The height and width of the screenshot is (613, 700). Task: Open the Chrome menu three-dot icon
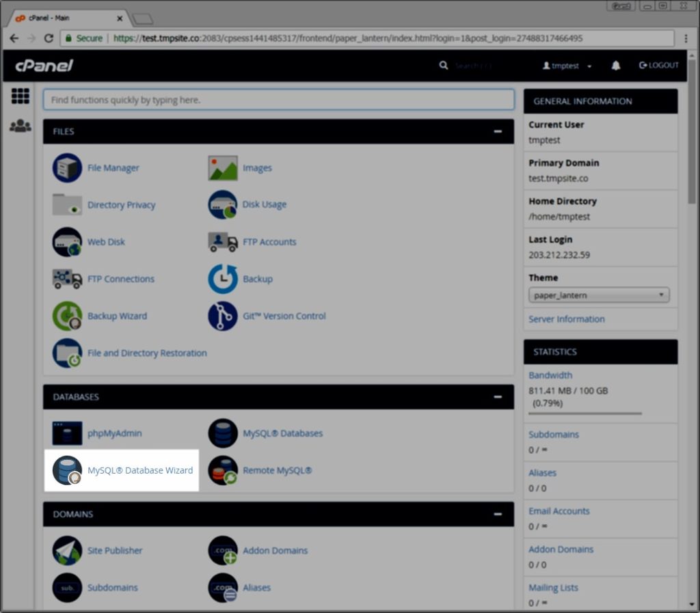[686, 38]
